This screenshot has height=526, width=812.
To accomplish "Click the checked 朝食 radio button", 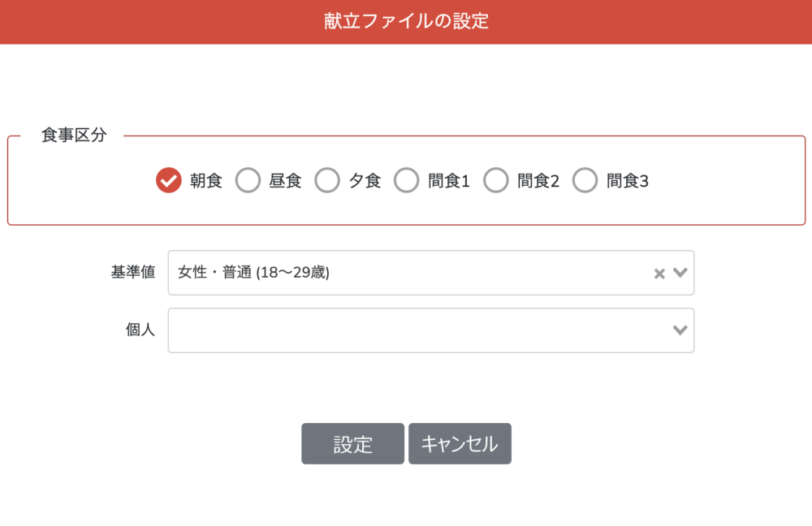I will click(x=168, y=181).
